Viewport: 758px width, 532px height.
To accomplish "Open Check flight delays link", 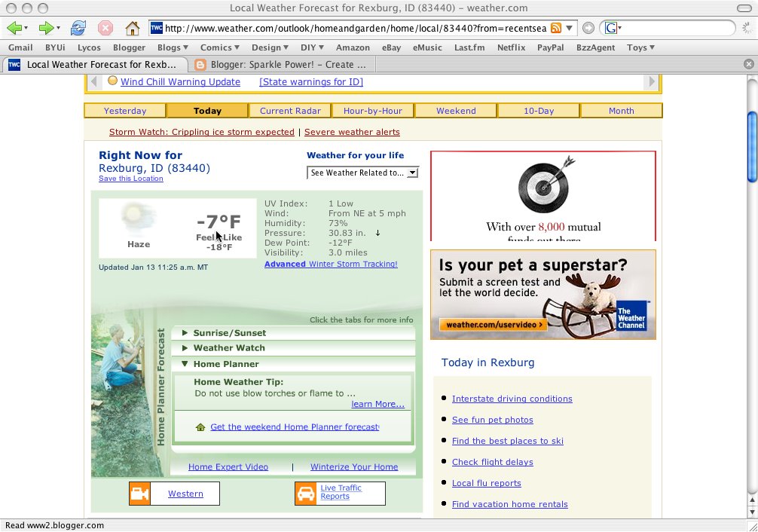I will click(x=492, y=462).
